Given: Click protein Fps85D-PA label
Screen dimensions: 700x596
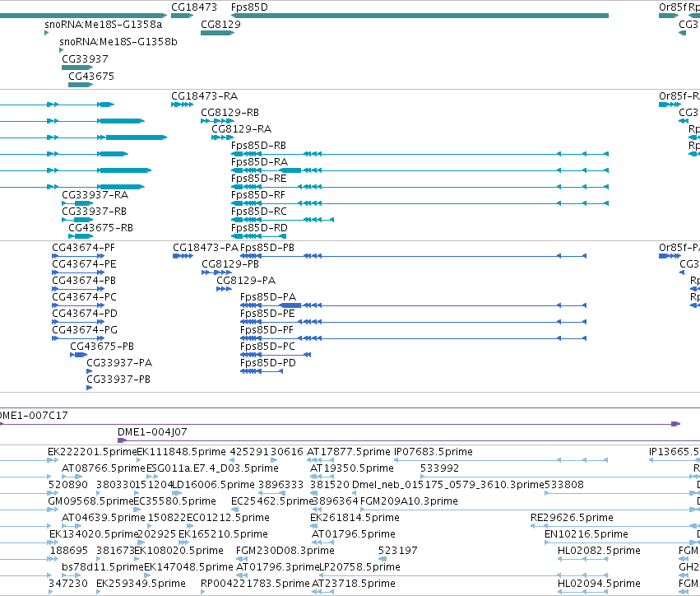Looking at the screenshot, I should 268,297.
